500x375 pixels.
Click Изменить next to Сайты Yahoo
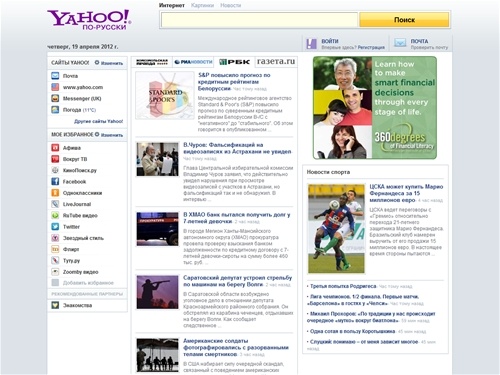click(112, 63)
